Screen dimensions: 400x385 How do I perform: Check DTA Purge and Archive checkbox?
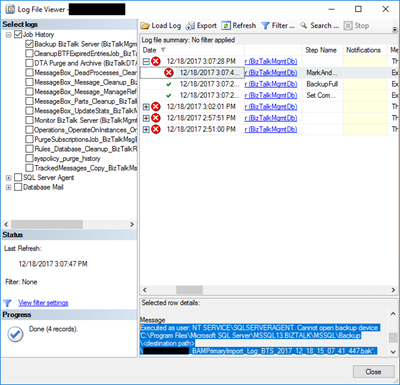29,63
